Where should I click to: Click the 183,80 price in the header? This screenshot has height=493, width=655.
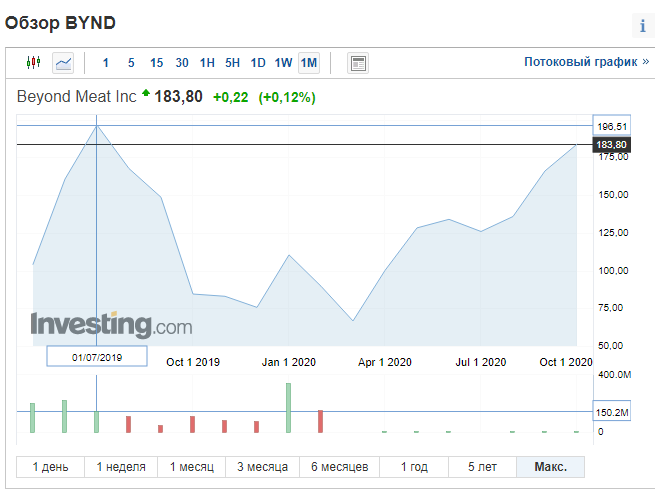click(178, 97)
